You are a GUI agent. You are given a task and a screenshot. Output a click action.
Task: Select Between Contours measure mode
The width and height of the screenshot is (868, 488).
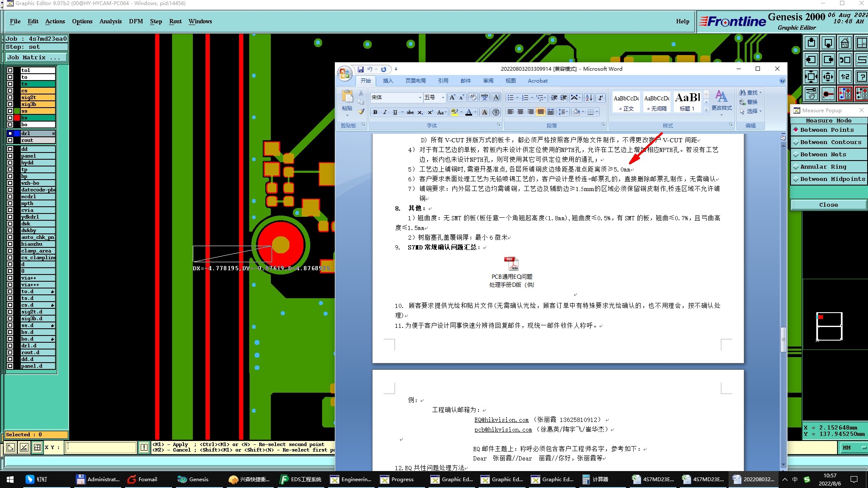[830, 142]
